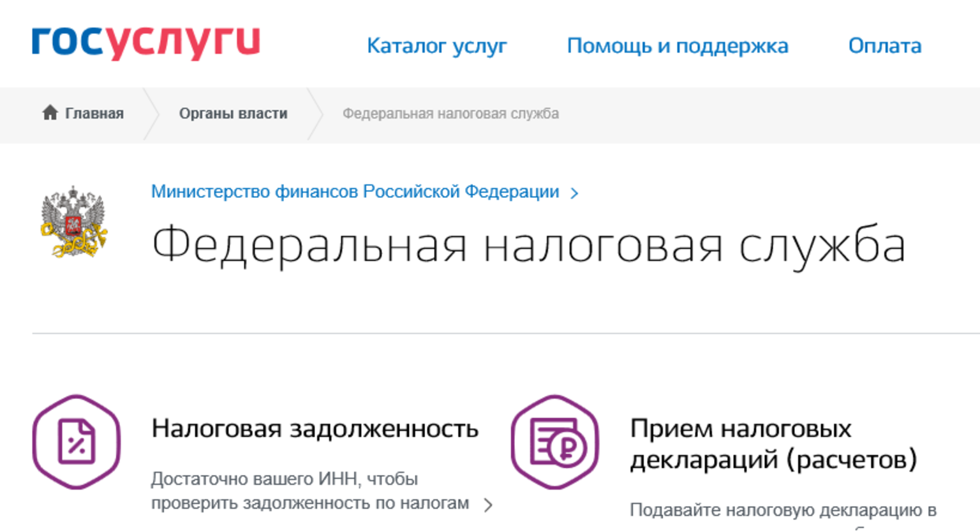Viewport: 980px width, 531px height.
Task: Click the arrow after the tax debt description
Action: 488,505
